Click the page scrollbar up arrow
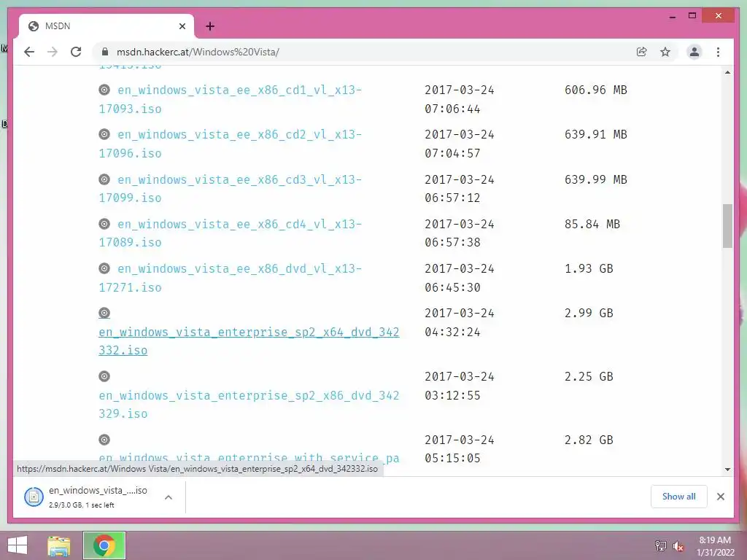 [x=727, y=72]
